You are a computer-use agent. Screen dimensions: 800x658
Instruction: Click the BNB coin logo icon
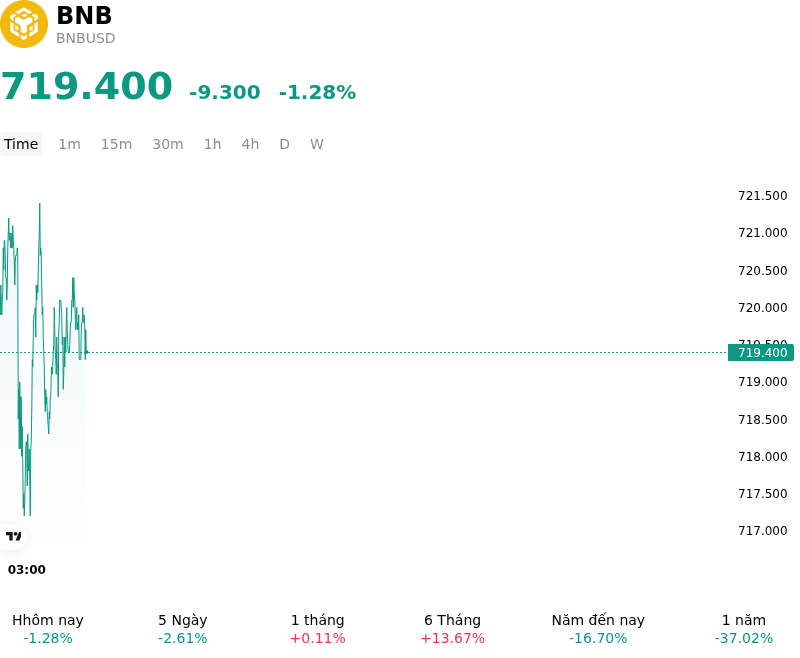(x=24, y=24)
